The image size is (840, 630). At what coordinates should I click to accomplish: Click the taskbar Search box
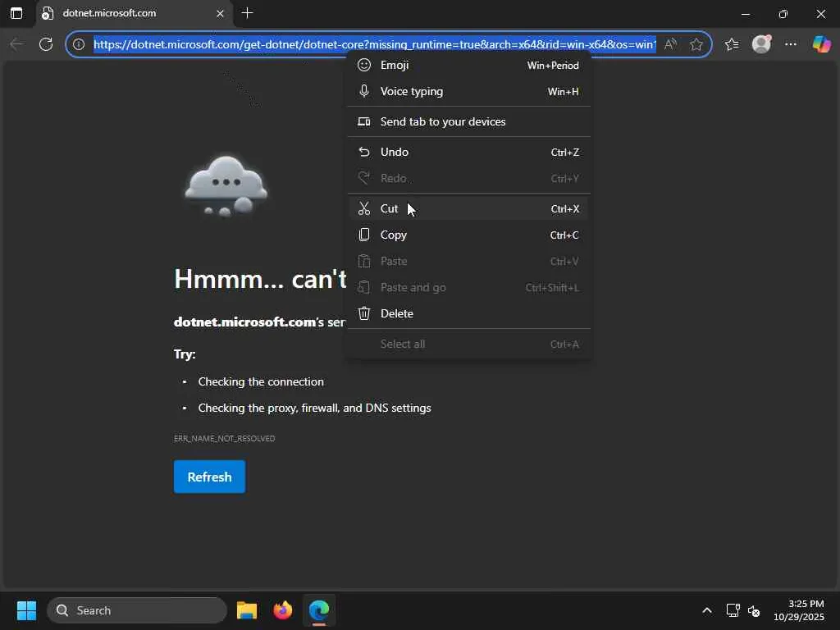(137, 610)
